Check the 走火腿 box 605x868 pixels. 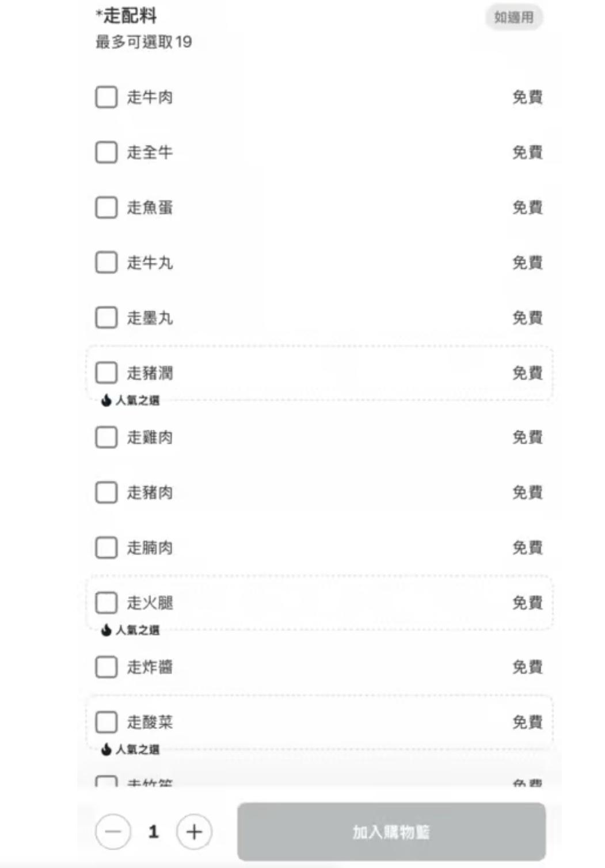click(106, 603)
